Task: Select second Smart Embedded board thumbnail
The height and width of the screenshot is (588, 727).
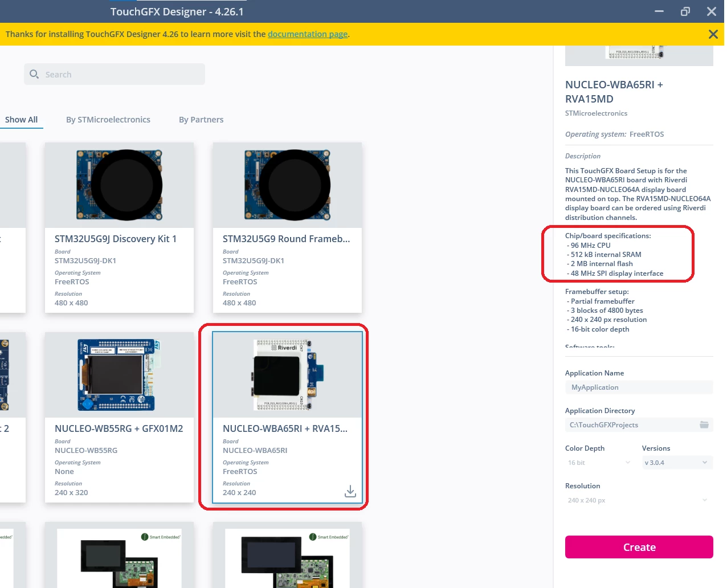Action: click(288, 558)
